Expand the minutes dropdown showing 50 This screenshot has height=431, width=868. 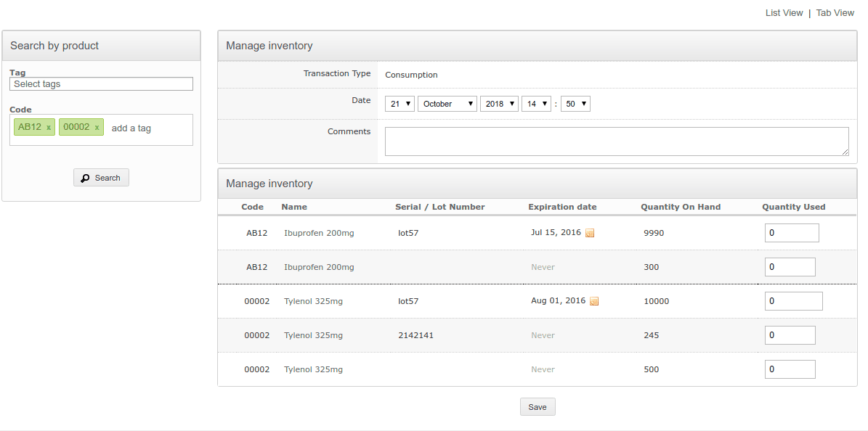pyautogui.click(x=575, y=104)
